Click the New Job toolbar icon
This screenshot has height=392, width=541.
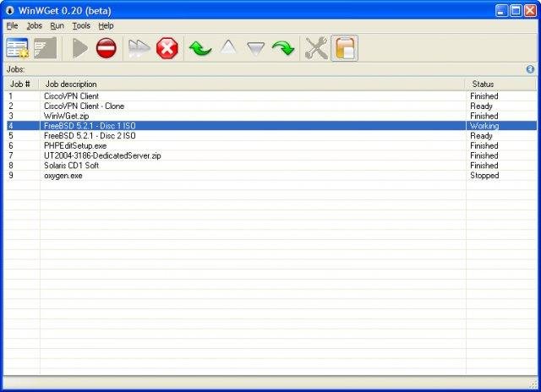[17, 48]
